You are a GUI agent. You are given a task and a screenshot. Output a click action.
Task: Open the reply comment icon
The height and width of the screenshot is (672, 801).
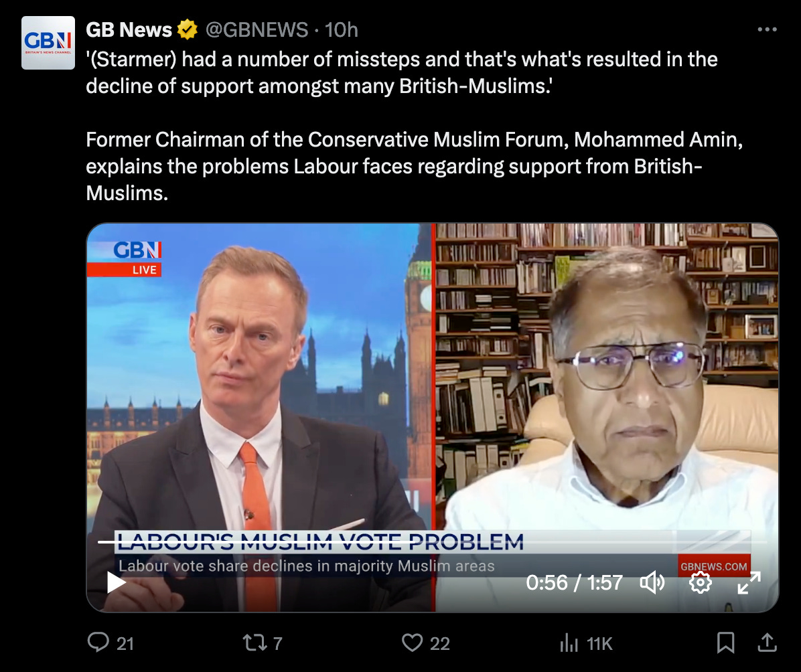coord(98,643)
